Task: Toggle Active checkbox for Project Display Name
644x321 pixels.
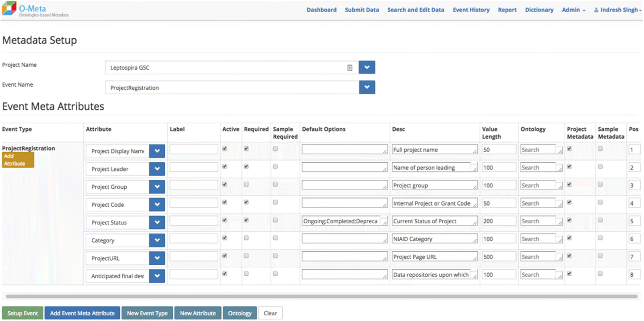Action: [x=225, y=149]
